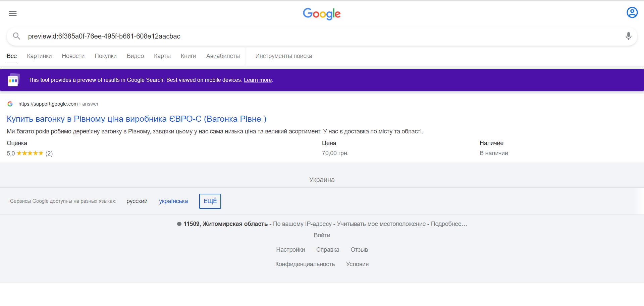Image resolution: width=644 pixels, height=306 pixels.
Task: Open Отзыв feedback link
Action: coord(359,250)
